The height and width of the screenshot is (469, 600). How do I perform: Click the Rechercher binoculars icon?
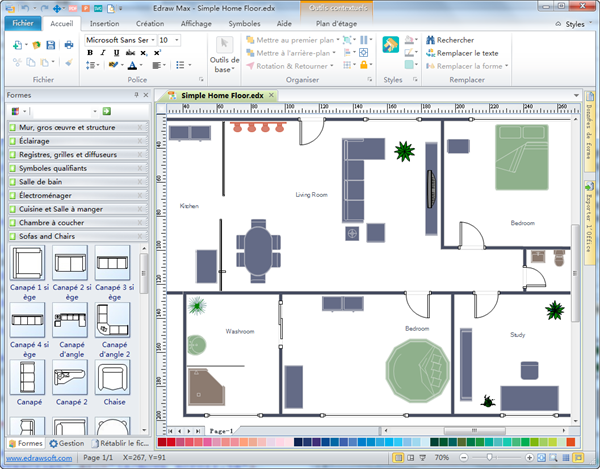[429, 40]
